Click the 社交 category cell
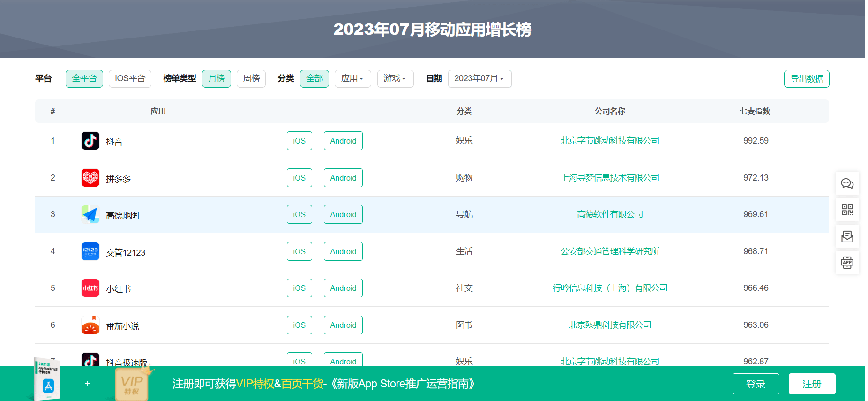Viewport: 868px width, 401px height. click(464, 288)
